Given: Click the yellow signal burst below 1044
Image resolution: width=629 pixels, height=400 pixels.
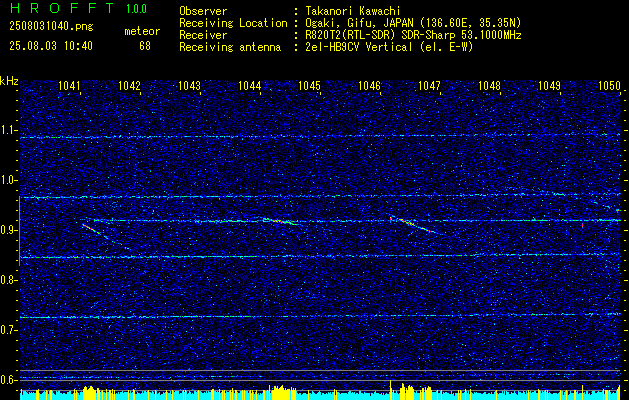Looking at the screenshot, I should pos(282,392).
